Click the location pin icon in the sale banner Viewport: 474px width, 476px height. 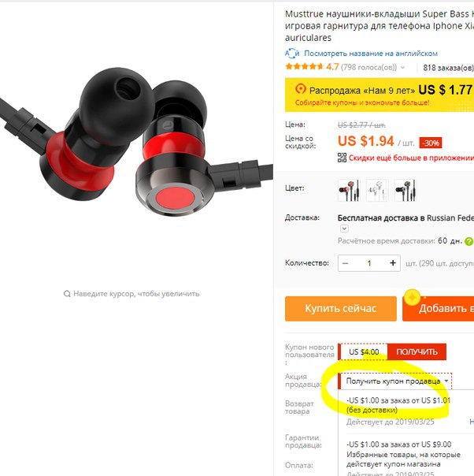pyautogui.click(x=300, y=89)
